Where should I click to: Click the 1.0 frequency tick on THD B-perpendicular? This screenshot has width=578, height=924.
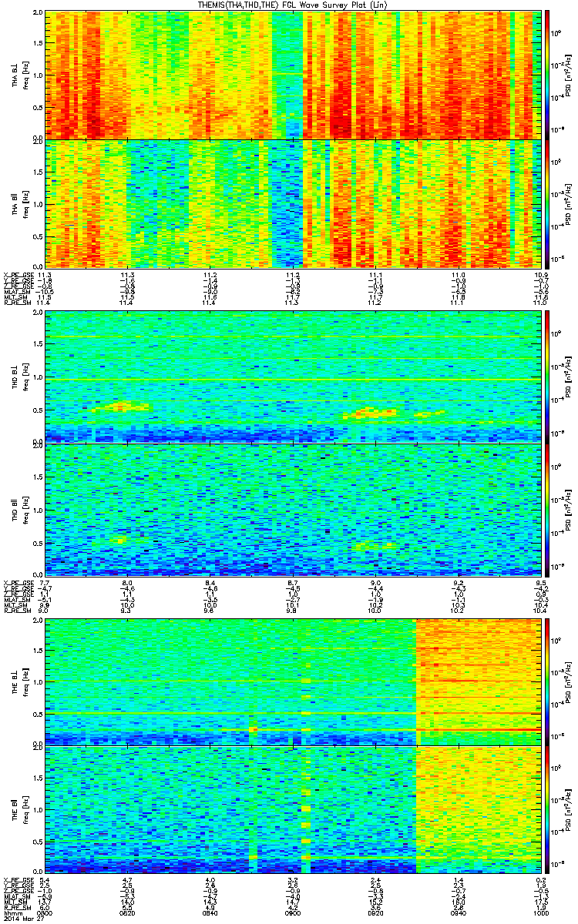(x=38, y=379)
